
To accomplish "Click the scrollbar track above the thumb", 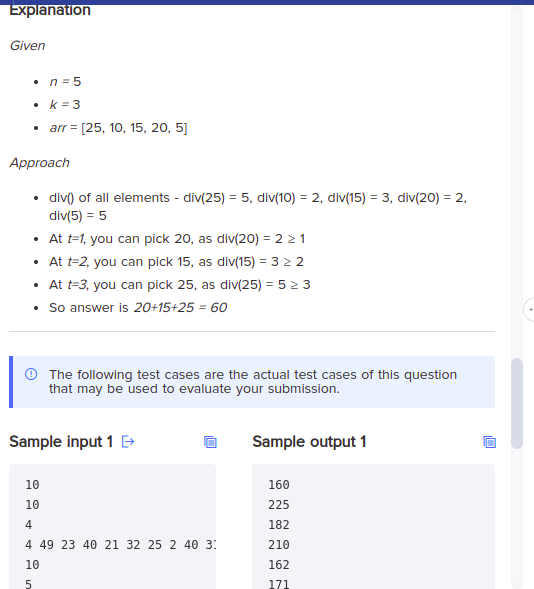I will point(517,180).
